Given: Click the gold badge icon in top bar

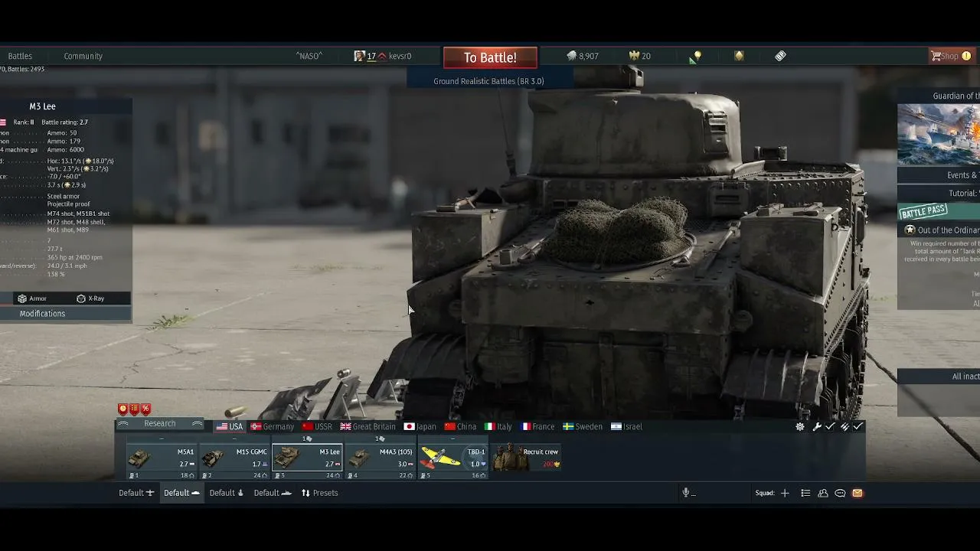Looking at the screenshot, I should point(739,56).
